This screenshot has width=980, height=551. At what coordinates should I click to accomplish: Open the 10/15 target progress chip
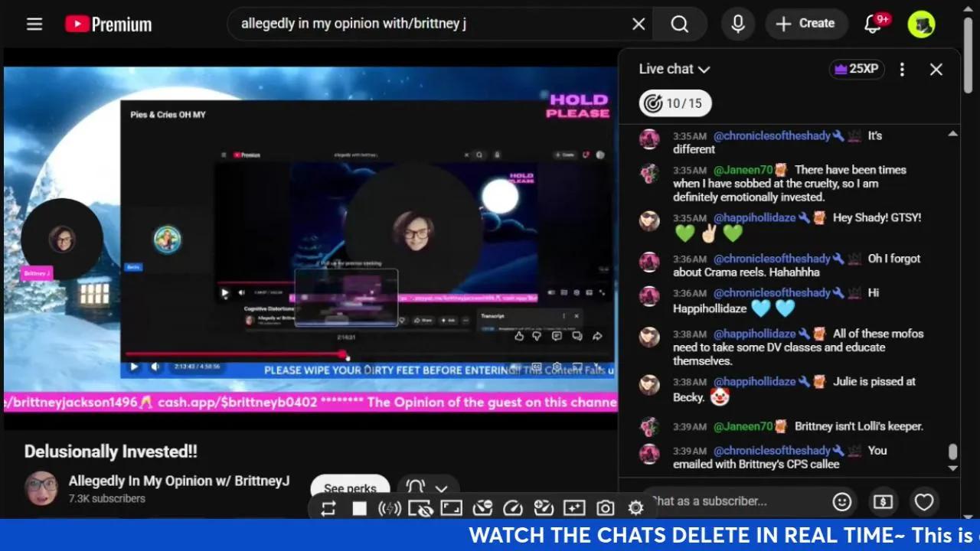click(675, 103)
